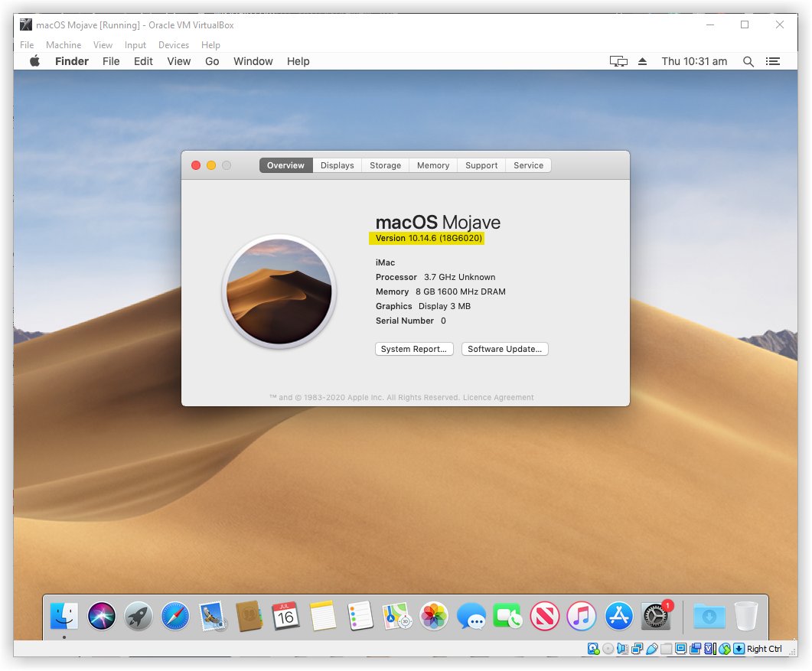Screen dimensions: 812x671
Task: Launch Maps from the Dock
Action: [396, 616]
